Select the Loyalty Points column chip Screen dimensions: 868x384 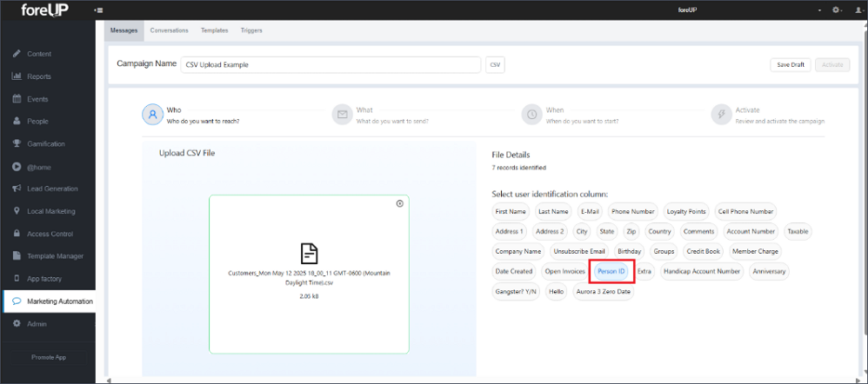click(686, 211)
